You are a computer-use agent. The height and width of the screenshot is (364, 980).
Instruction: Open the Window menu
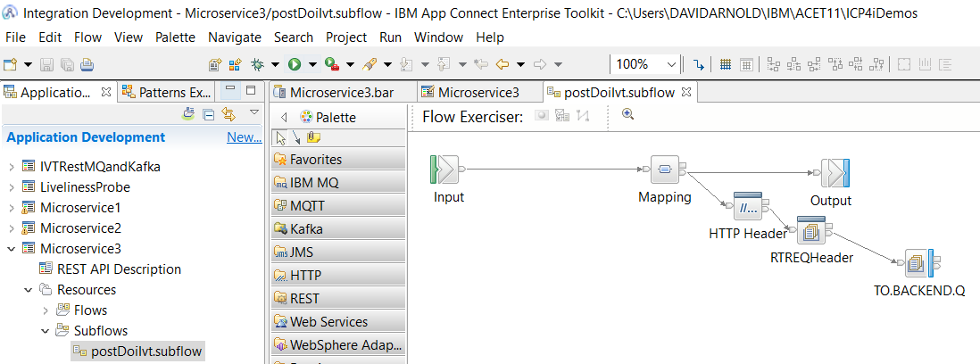coord(439,37)
